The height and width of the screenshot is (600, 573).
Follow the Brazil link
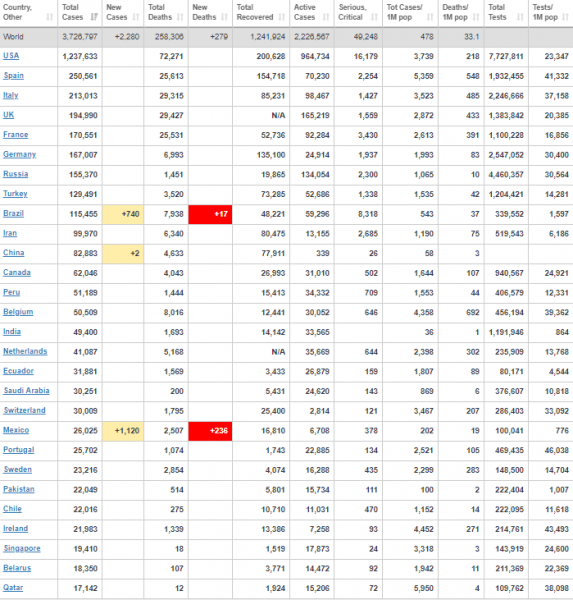point(13,214)
